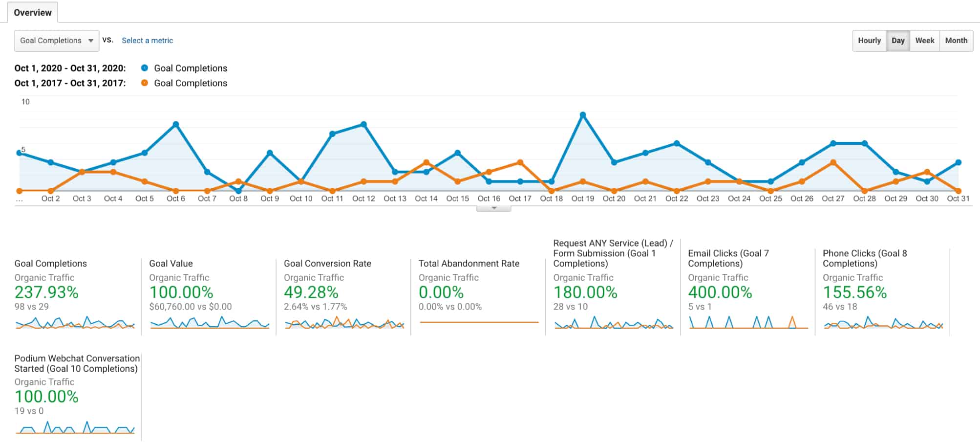Switch the chart to Month view
Image resolution: width=980 pixels, height=447 pixels.
tap(956, 41)
